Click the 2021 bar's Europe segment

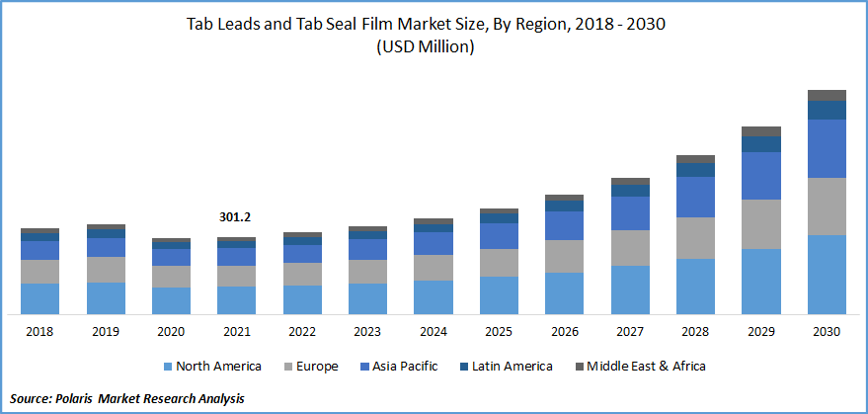pos(236,276)
